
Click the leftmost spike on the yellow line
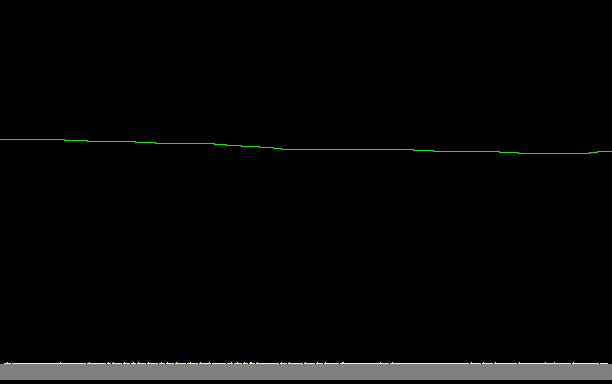click(7, 363)
